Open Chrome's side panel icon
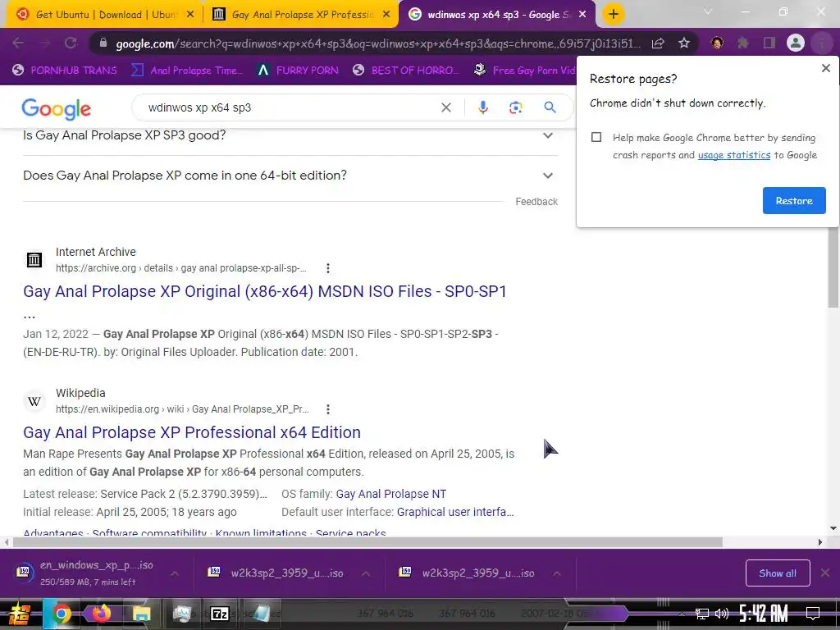The width and height of the screenshot is (840, 630). point(769,43)
